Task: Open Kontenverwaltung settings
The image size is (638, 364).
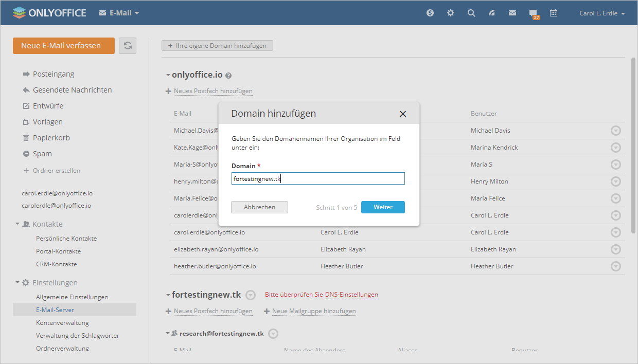Action: click(62, 323)
